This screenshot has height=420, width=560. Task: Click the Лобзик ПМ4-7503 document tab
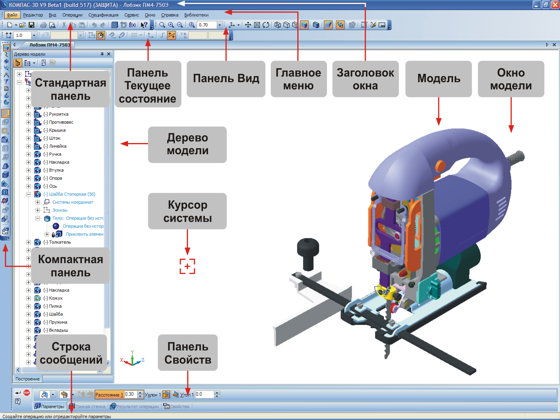pos(46,45)
